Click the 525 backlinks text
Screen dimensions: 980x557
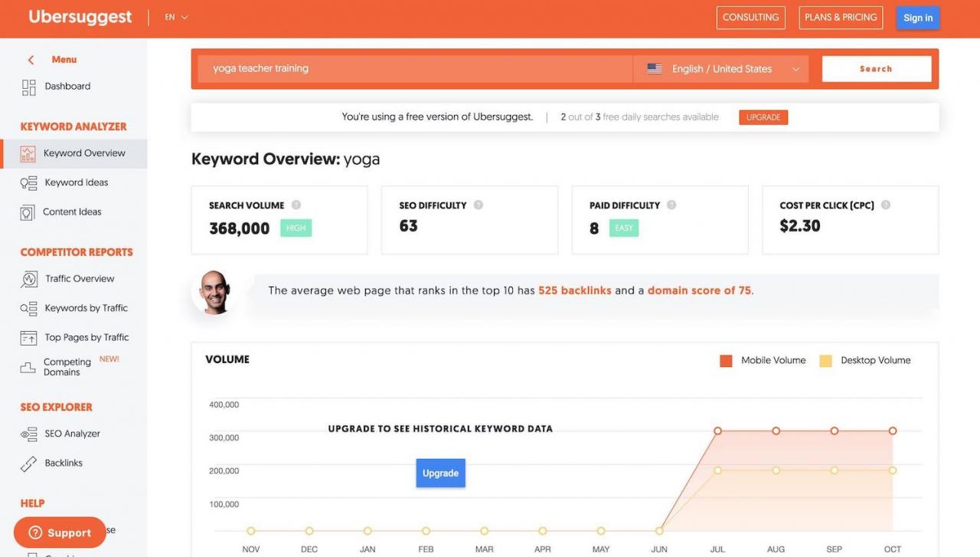click(574, 290)
